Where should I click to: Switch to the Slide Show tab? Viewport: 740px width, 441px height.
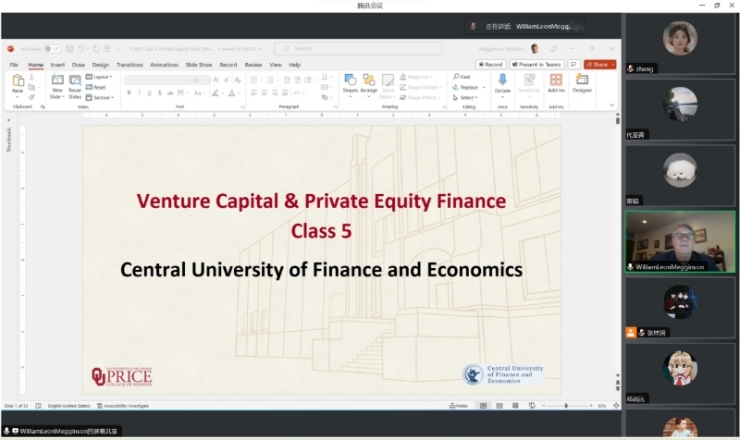198,64
